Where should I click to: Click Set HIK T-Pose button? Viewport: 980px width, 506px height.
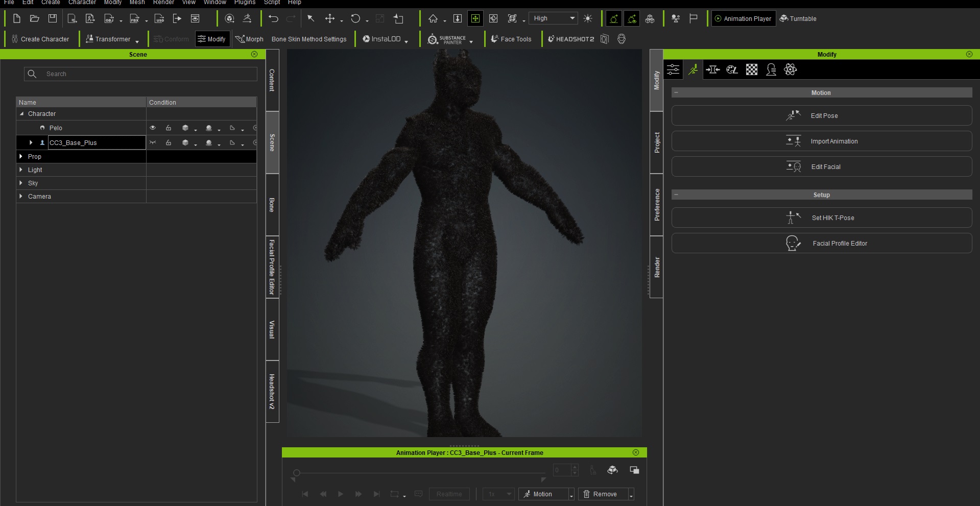click(822, 218)
